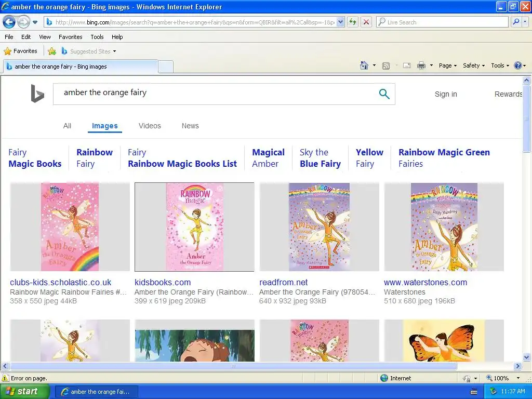
Task: Open the Rewards link
Action: (508, 94)
